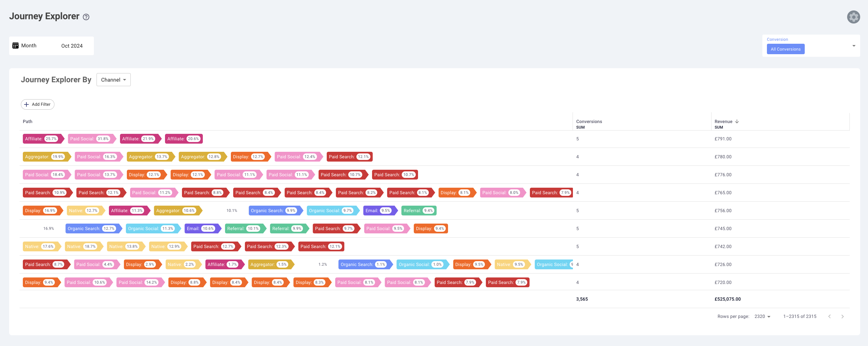Select the Organic Search 9.9% path step
868x346 pixels.
[x=276, y=211]
